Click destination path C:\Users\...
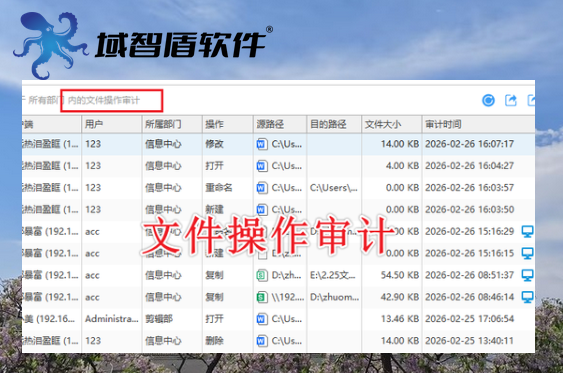The image size is (563, 373). tap(334, 188)
